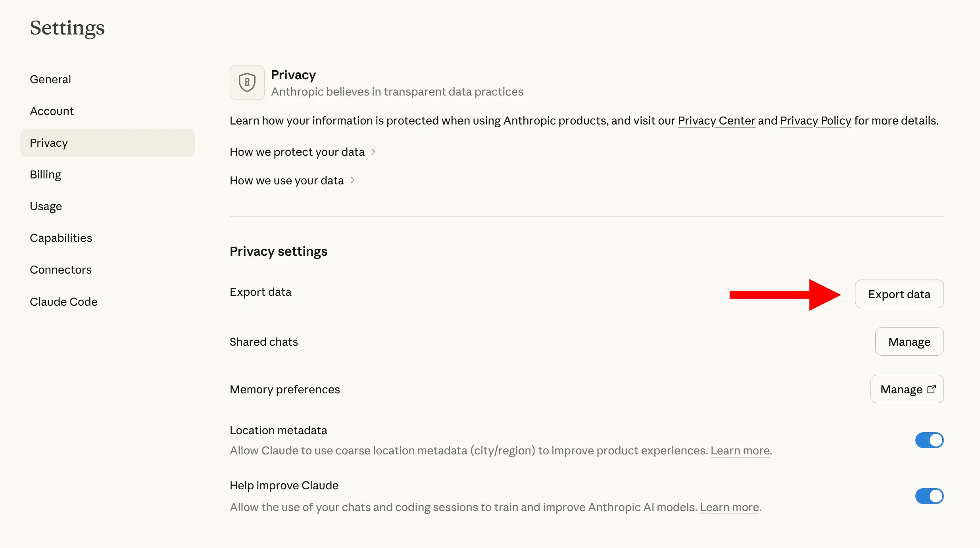Navigate to Claude Code settings

[63, 302]
